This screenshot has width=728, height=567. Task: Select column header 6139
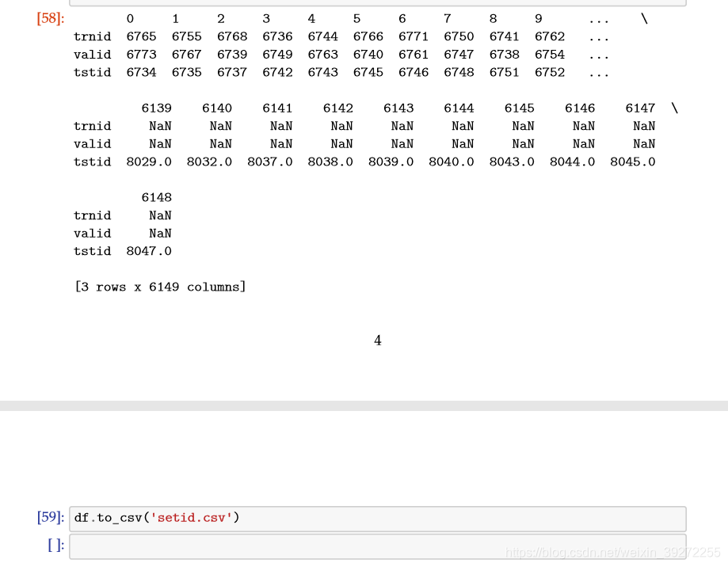(157, 108)
